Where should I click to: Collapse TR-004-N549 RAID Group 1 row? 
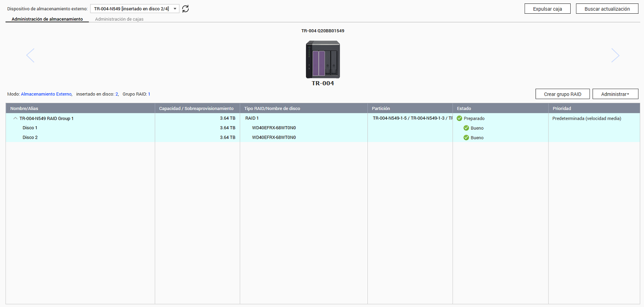tap(15, 119)
